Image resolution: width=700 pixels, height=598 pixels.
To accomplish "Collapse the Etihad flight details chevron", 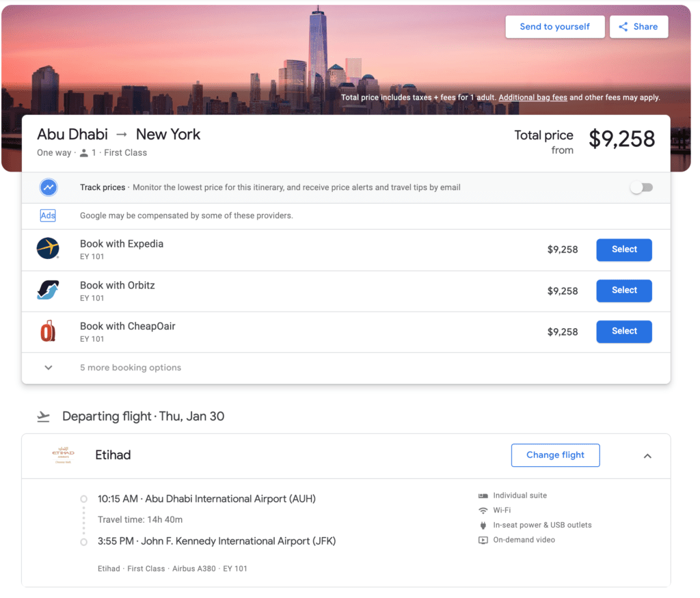I will (647, 456).
